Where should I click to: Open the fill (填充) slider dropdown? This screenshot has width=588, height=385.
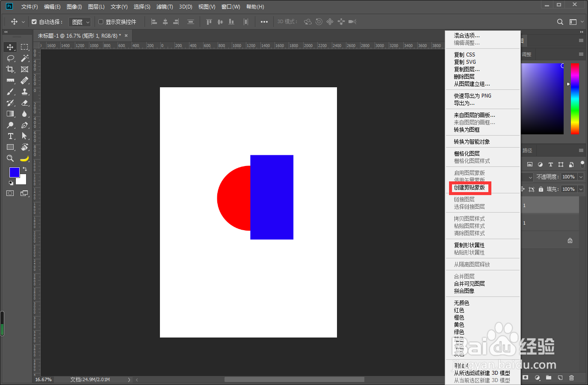point(581,189)
